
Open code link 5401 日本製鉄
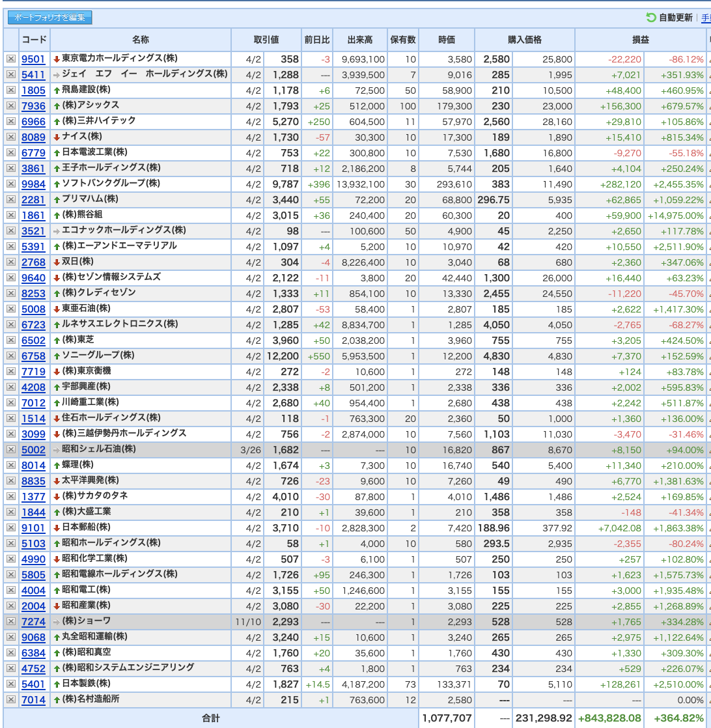(x=33, y=684)
